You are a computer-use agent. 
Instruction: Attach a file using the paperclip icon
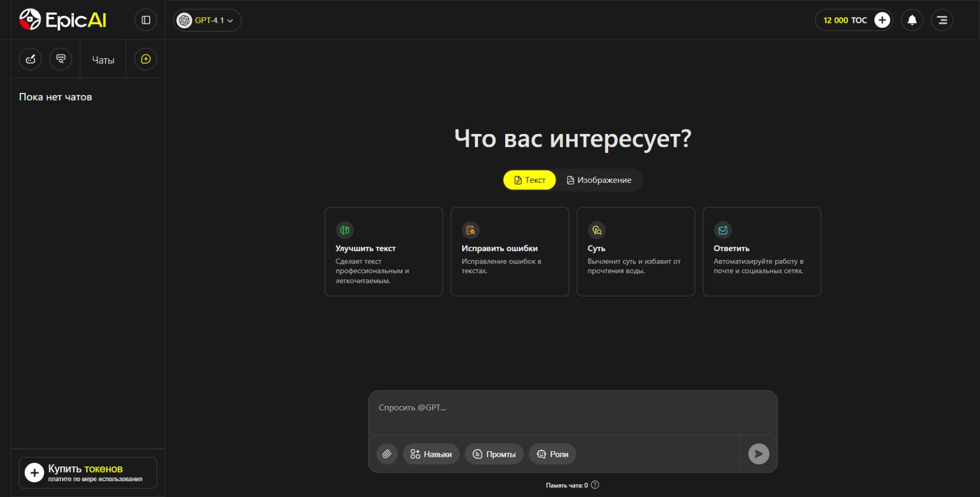[x=387, y=454]
